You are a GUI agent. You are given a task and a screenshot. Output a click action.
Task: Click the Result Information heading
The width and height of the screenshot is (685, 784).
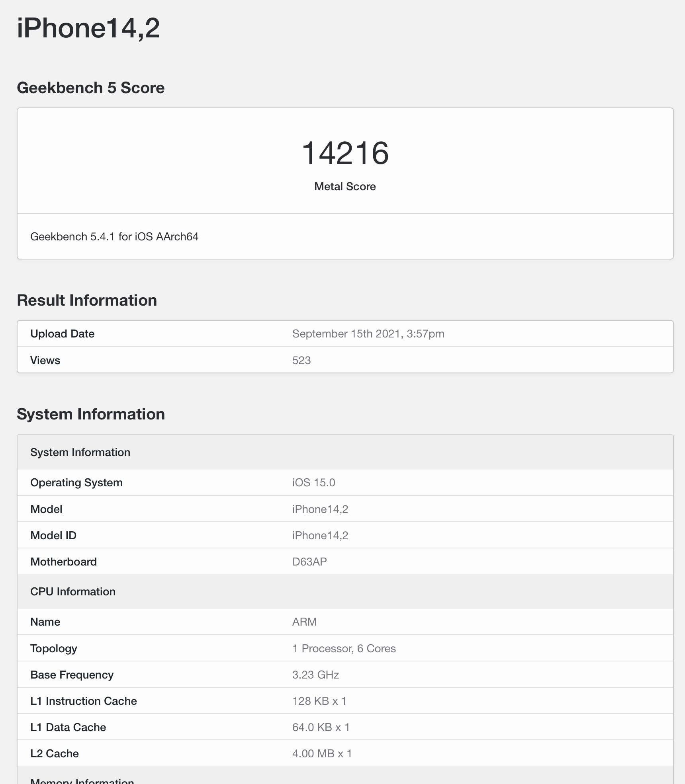tap(87, 300)
